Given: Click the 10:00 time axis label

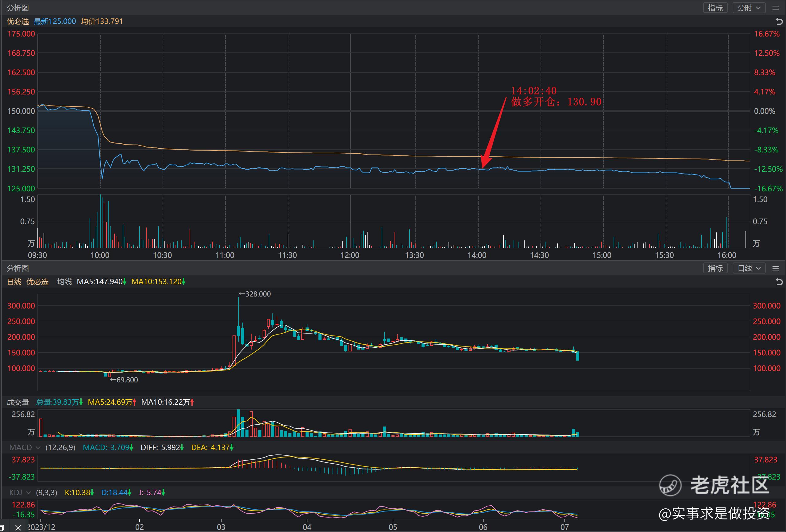Looking at the screenshot, I should click(100, 255).
